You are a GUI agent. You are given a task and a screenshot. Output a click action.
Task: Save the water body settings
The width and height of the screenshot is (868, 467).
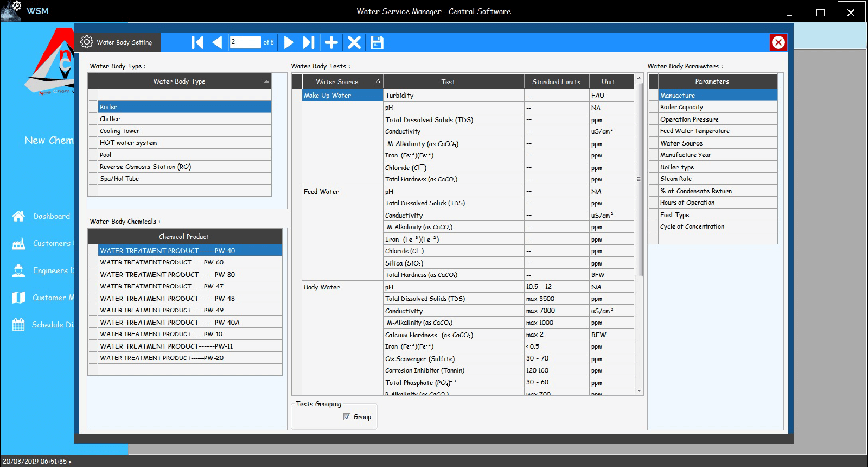coord(377,42)
